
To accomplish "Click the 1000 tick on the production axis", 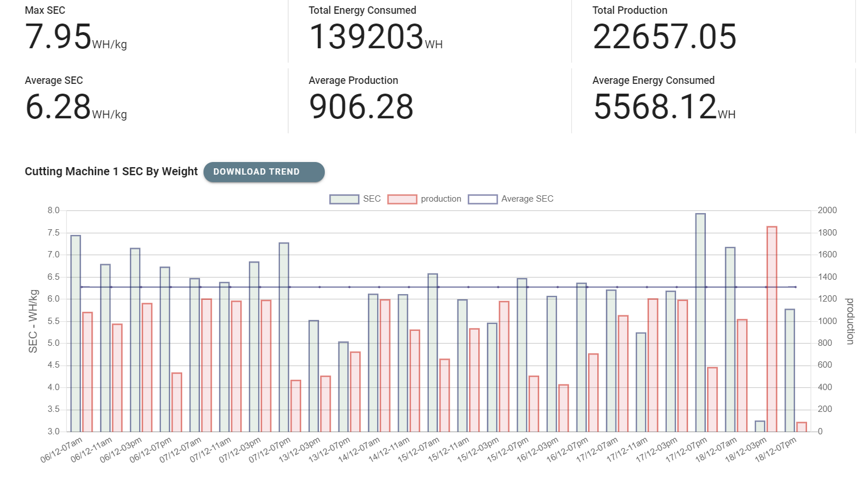I will tap(827, 321).
